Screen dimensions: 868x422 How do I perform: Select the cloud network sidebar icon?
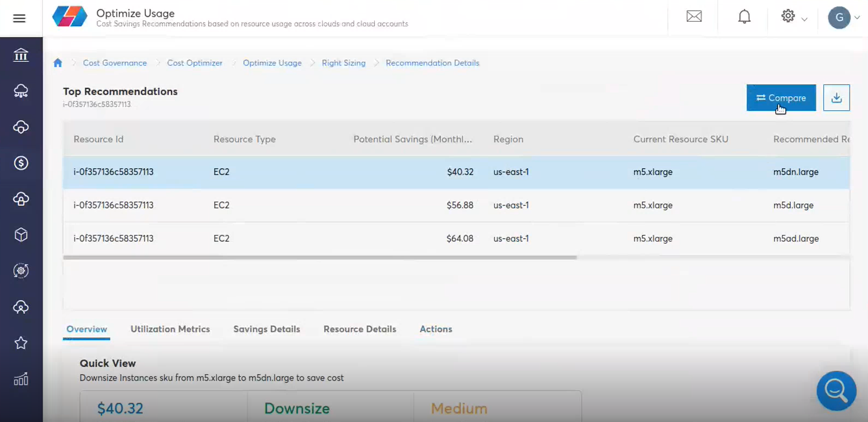tap(21, 91)
